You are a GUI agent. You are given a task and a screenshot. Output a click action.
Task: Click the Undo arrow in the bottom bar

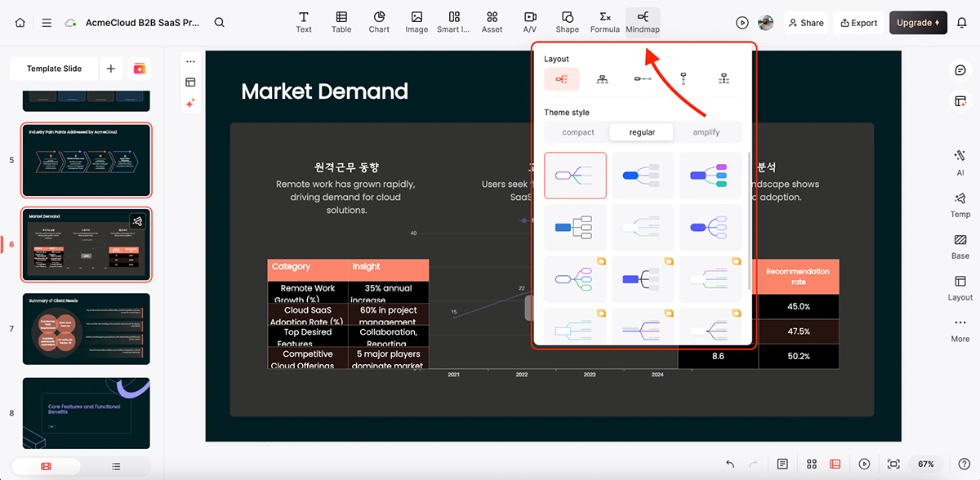728,464
